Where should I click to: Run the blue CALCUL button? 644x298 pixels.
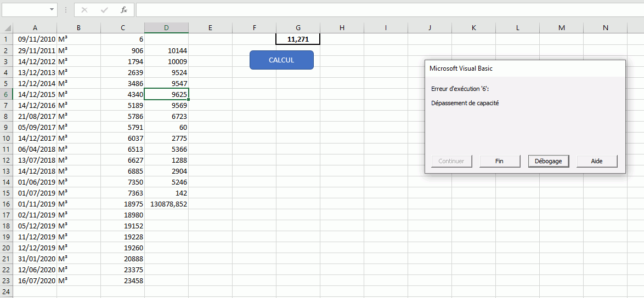(281, 60)
